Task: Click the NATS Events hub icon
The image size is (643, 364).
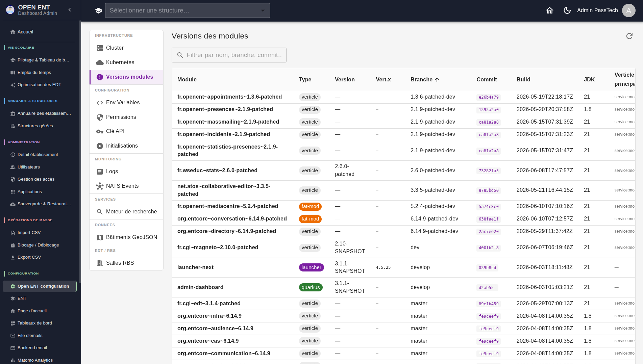Action: [100, 186]
